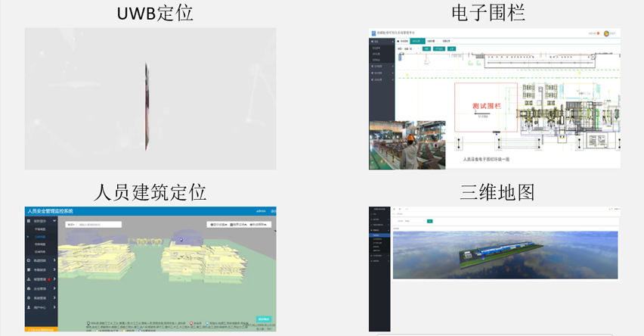Click the 人员建筑定位 heading text

point(150,192)
